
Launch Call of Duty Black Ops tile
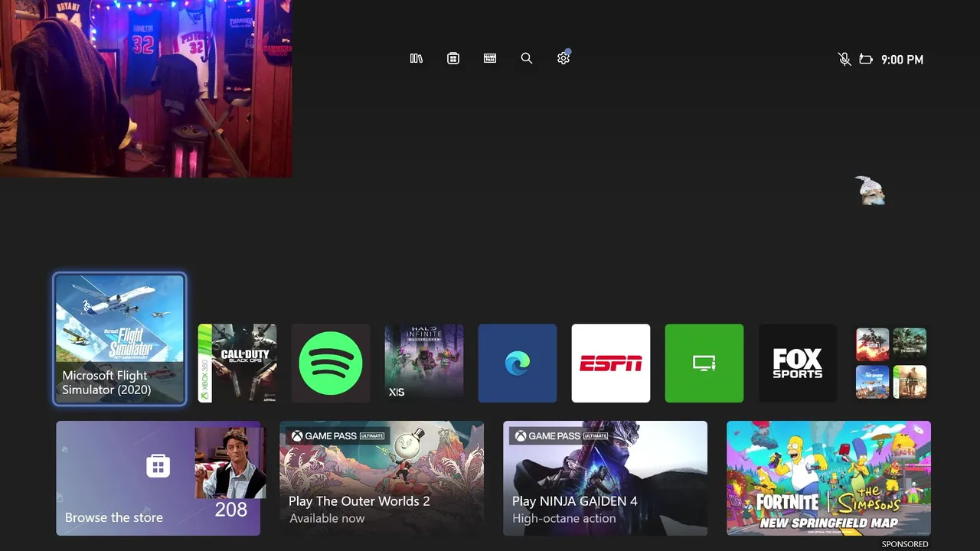click(x=237, y=363)
